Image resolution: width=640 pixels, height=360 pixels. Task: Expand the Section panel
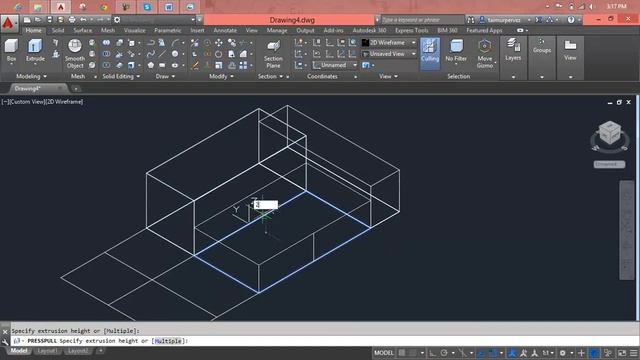[270, 76]
